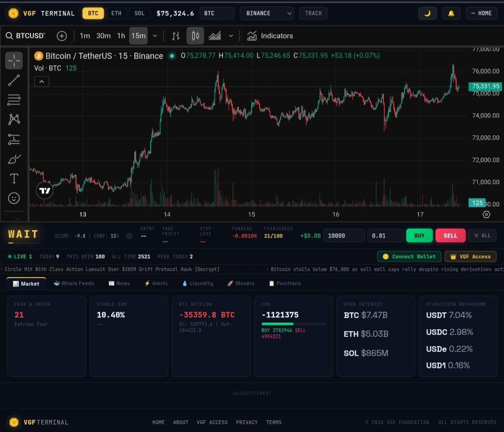Image resolution: width=504 pixels, height=432 pixels.
Task: Click the red SELL button
Action: (x=451, y=236)
